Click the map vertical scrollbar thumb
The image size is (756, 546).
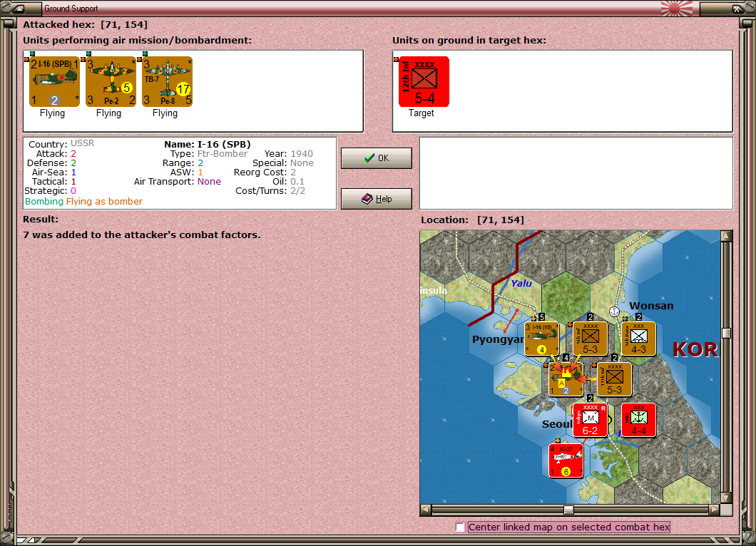pos(726,333)
